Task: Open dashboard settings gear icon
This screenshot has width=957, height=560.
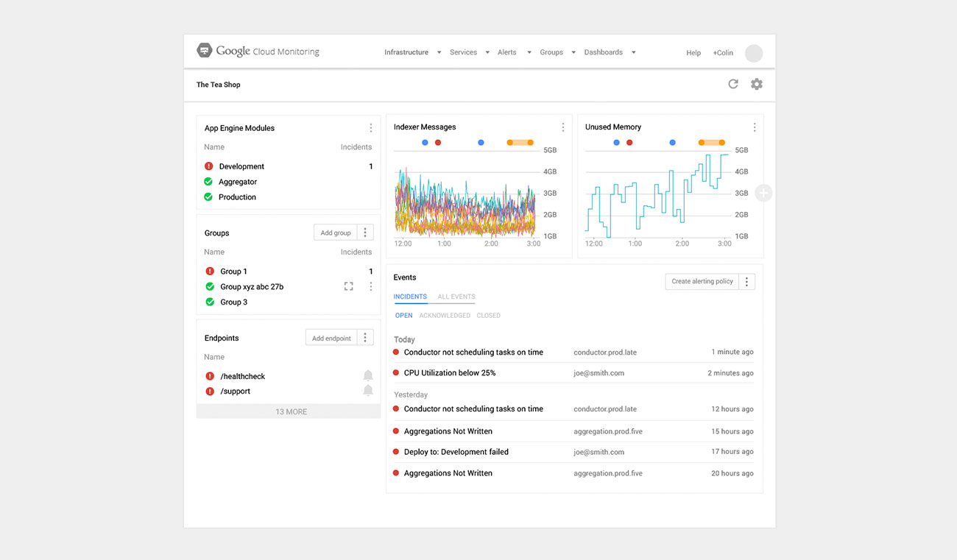Action: [x=756, y=84]
